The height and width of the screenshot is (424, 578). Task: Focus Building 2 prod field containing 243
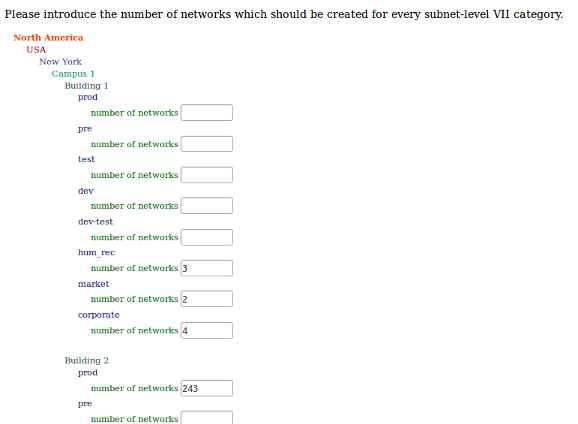point(207,388)
